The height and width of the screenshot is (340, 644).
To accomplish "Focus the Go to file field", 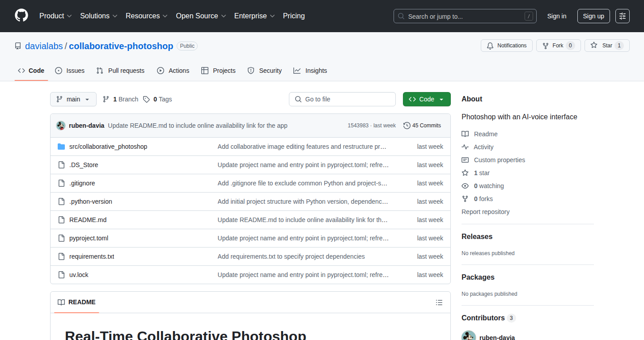I will 342,99.
